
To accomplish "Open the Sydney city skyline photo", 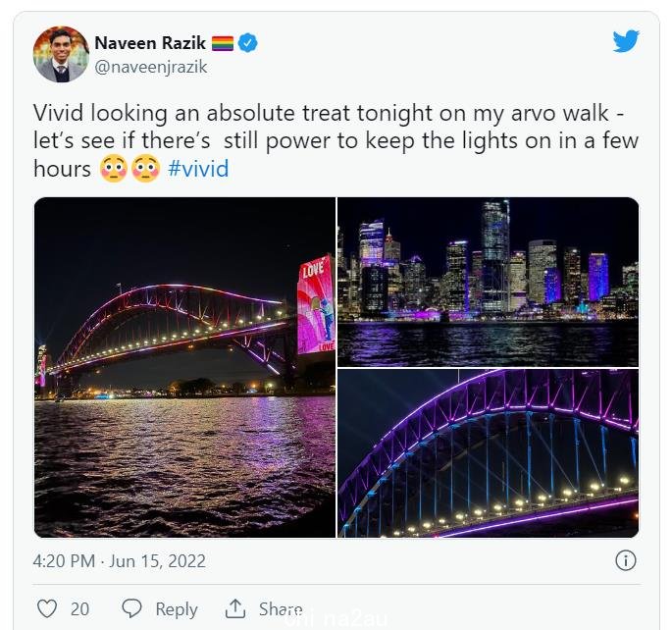I will (489, 282).
